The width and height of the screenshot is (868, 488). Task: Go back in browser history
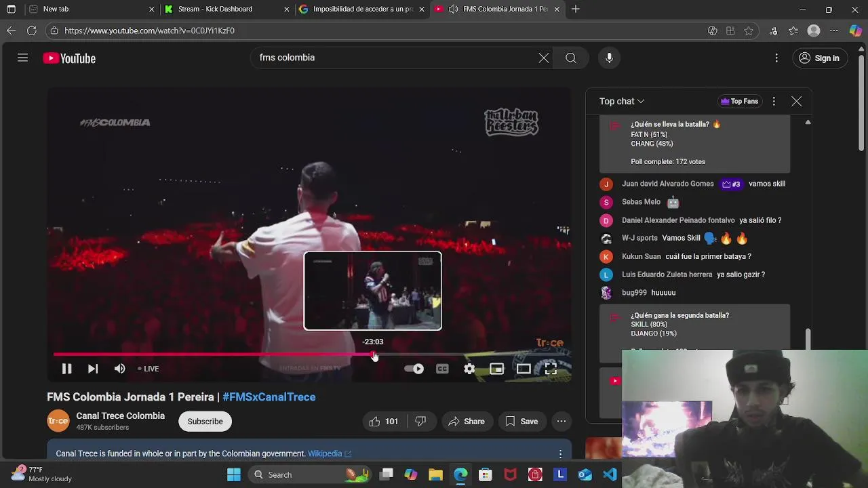(x=11, y=30)
